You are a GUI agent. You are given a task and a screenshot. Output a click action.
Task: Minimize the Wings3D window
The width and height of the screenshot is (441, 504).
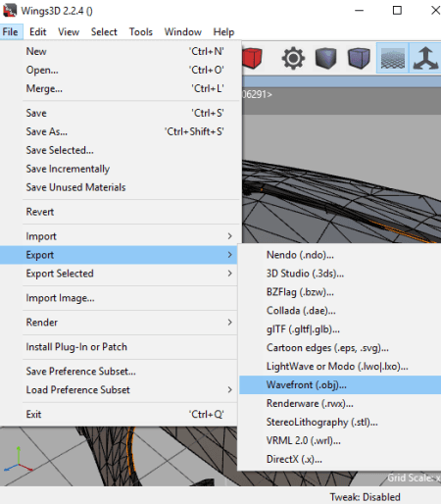point(360,11)
